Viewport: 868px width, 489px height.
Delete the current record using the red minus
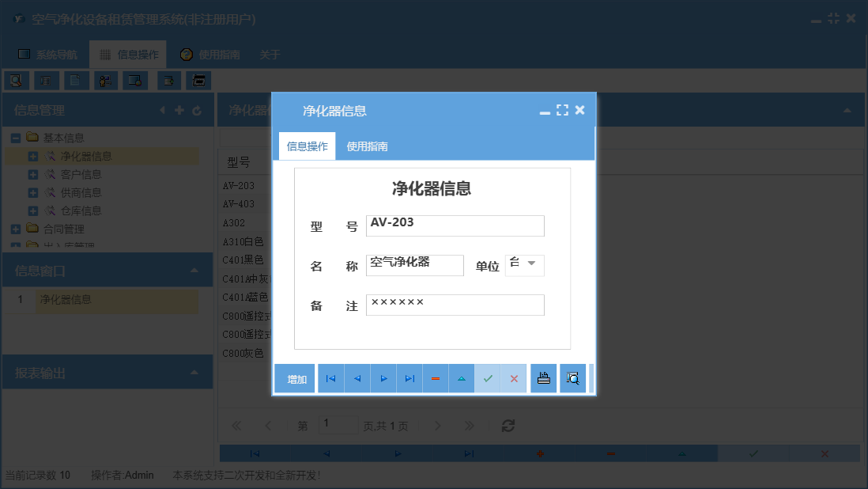click(436, 378)
